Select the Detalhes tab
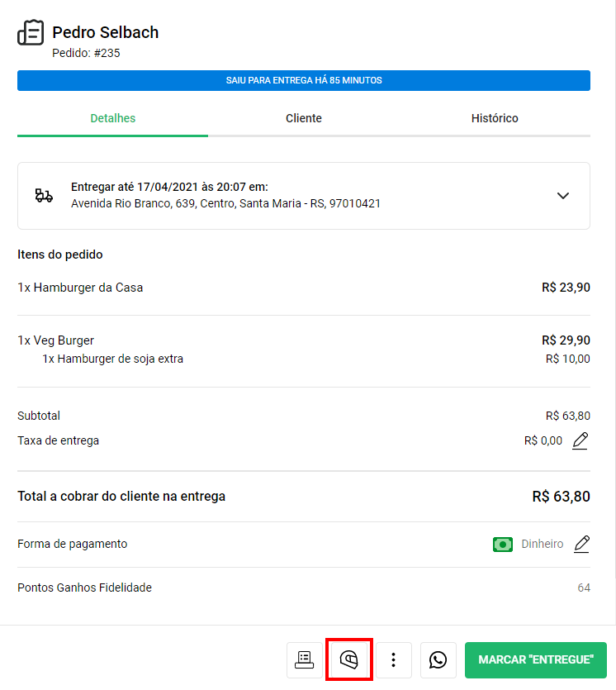616x690 pixels. pyautogui.click(x=112, y=118)
